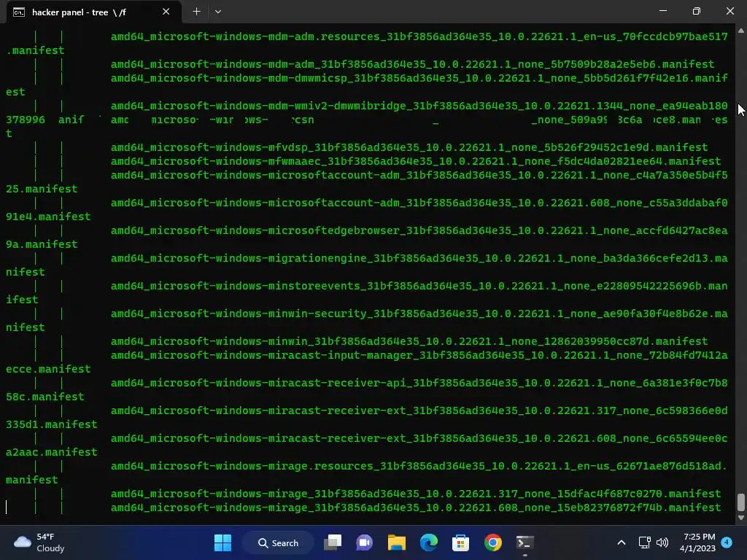Click the mdm-dmwmicsp manifest line
This screenshot has width=747, height=560.
(x=419, y=78)
